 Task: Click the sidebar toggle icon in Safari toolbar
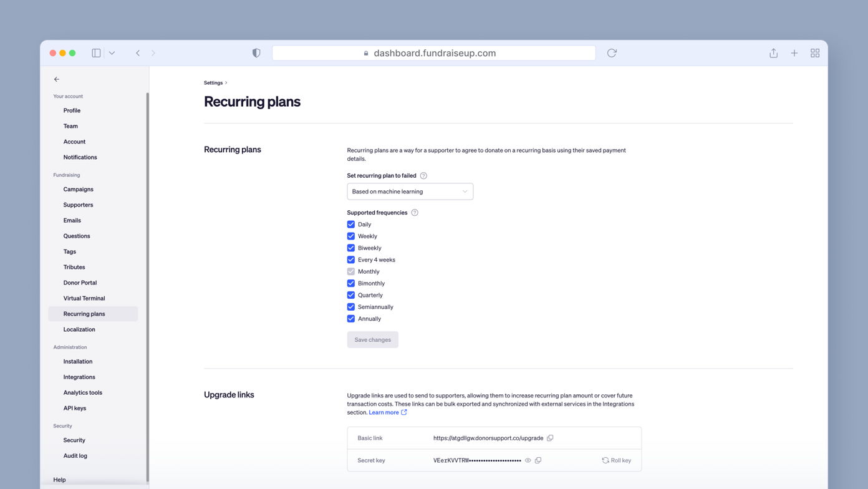tap(96, 53)
